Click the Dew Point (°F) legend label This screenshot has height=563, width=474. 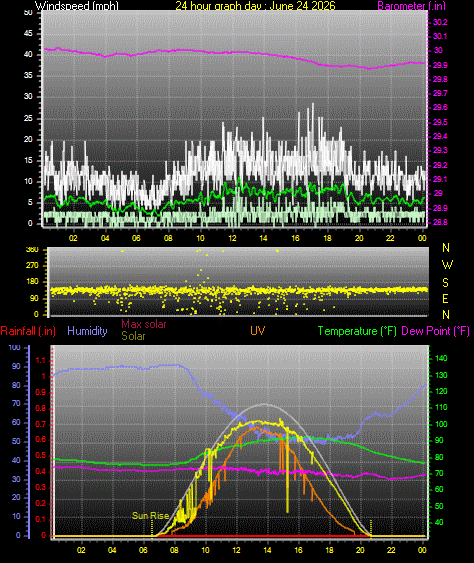[x=435, y=331]
